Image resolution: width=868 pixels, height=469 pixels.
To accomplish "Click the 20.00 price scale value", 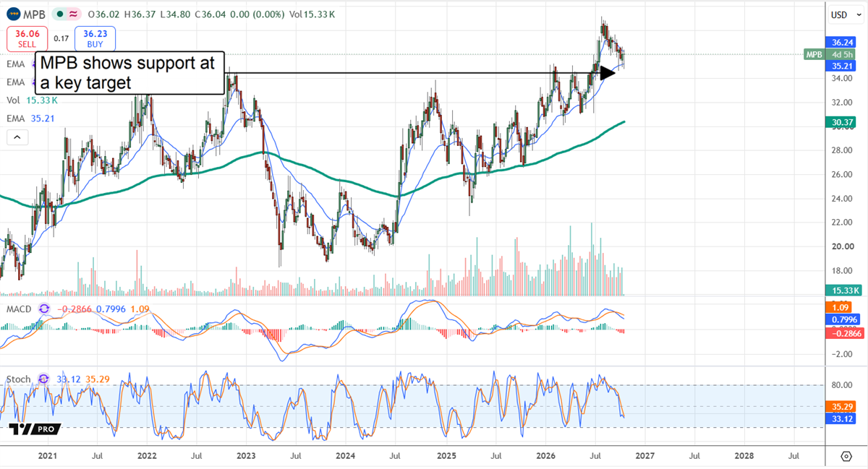I will pyautogui.click(x=841, y=246).
